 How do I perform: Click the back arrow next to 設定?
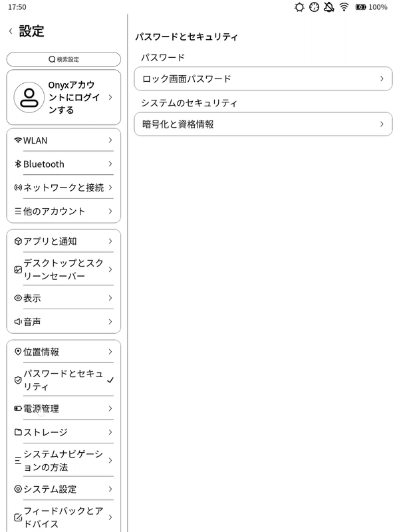pyautogui.click(x=9, y=31)
